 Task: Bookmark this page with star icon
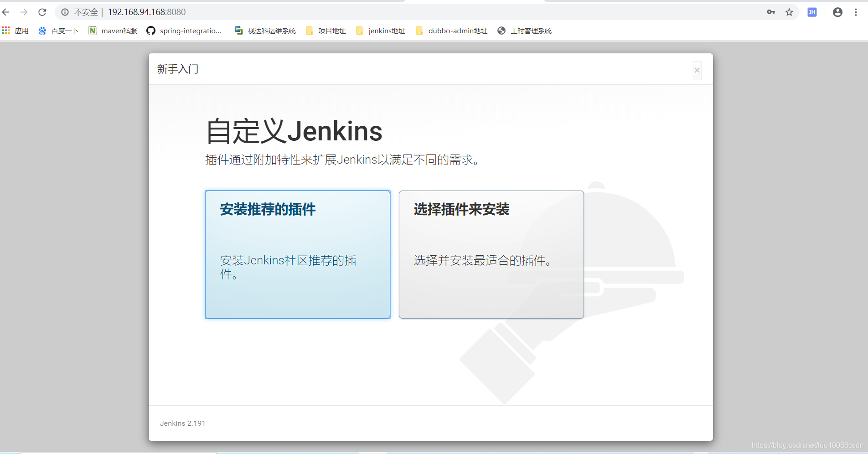pos(789,12)
